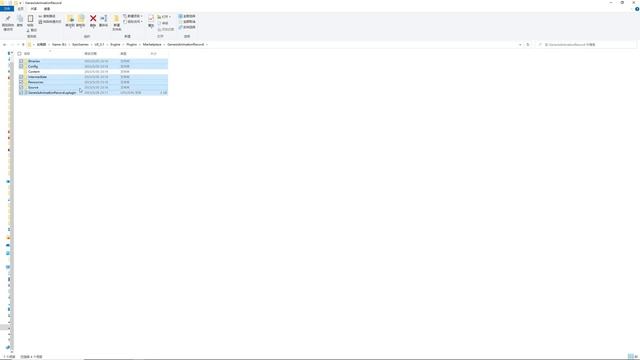Select the Intermediate folder name

[37, 77]
